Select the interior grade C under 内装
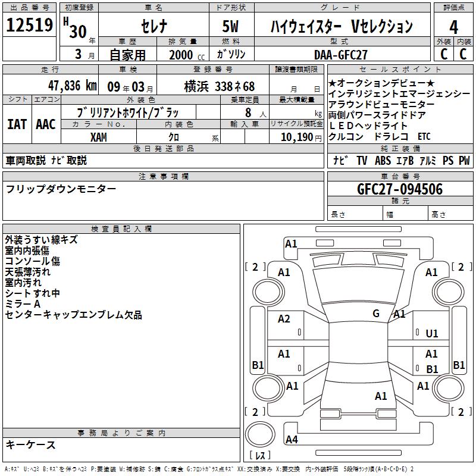The width and height of the screenshot is (476, 476). point(463,54)
